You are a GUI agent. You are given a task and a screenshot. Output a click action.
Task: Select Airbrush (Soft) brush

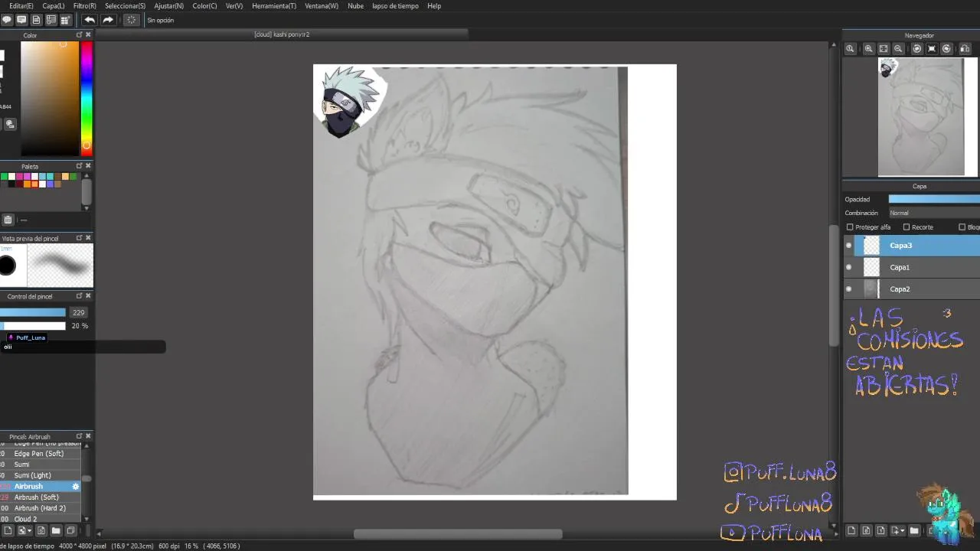coord(40,497)
